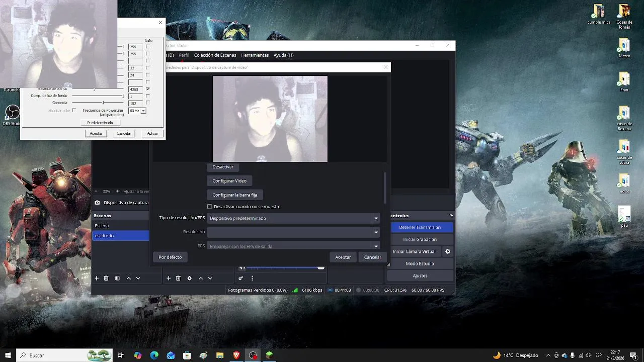Click OBS Studio icon in taskbar
Screen dimensions: 644x362
click(253, 355)
